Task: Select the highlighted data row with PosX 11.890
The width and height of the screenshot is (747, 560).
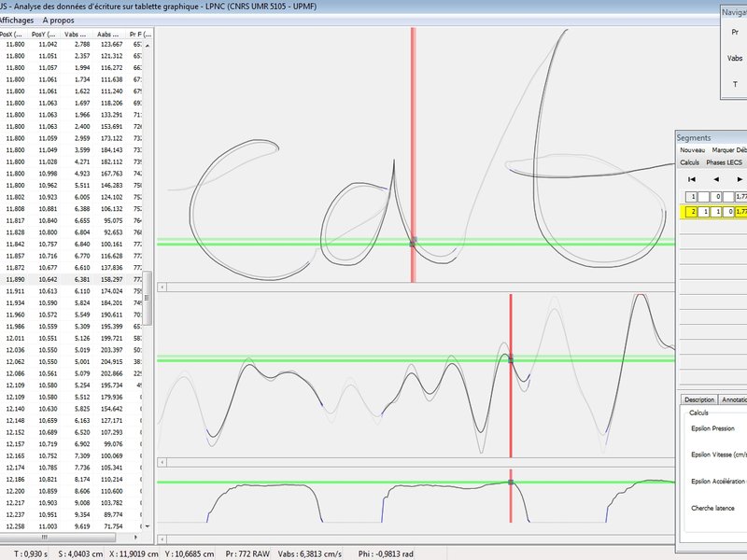Action: (75, 278)
